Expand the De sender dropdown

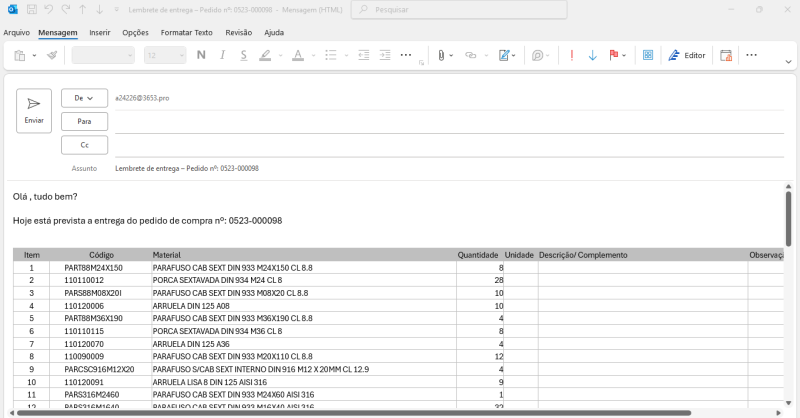tap(84, 98)
